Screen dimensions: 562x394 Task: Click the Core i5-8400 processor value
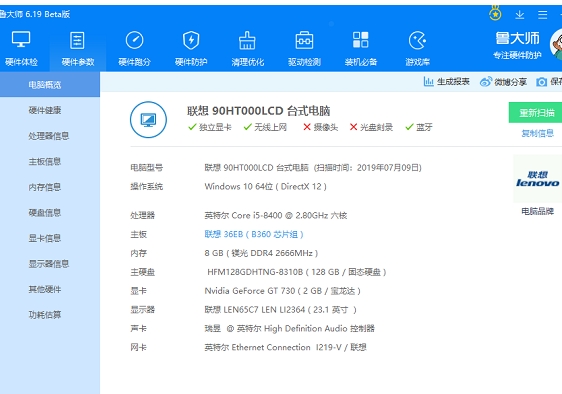coord(276,215)
